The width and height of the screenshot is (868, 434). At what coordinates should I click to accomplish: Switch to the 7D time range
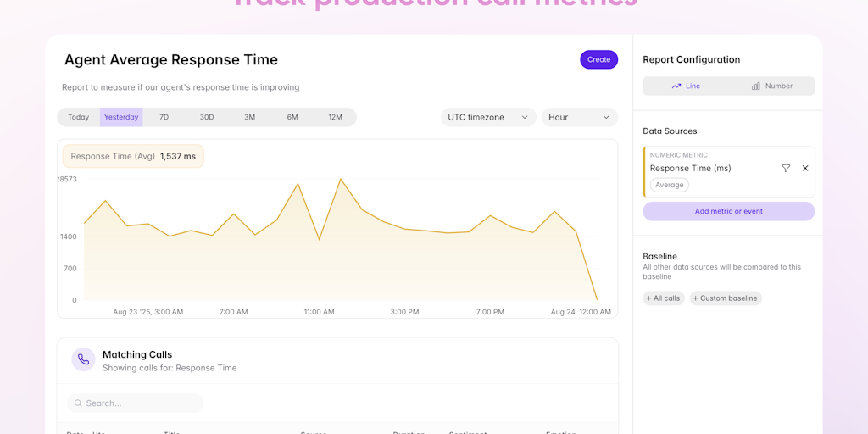[x=164, y=117]
